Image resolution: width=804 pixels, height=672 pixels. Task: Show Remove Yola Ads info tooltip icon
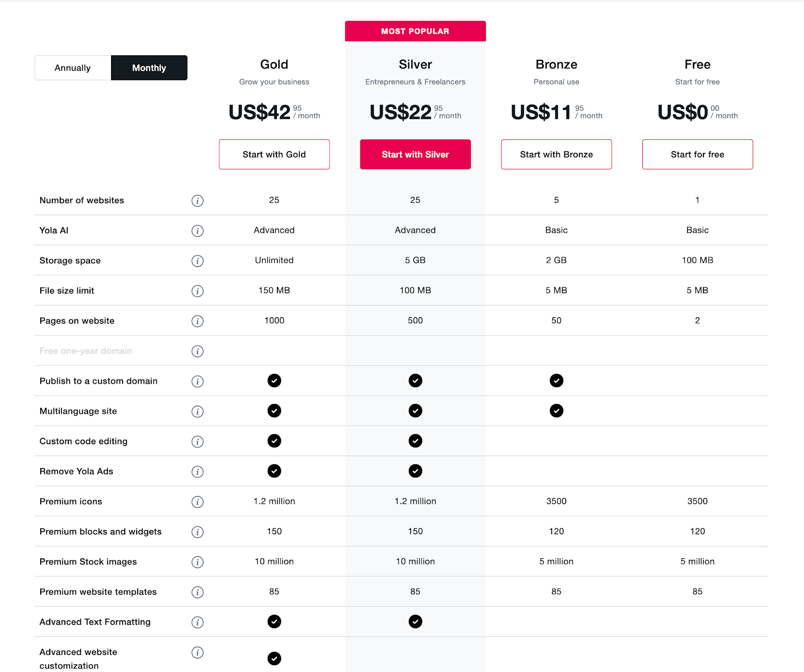pyautogui.click(x=197, y=472)
